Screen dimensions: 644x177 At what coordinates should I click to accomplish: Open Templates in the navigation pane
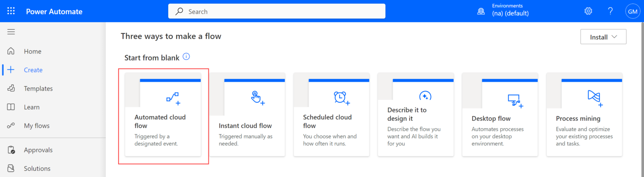click(x=38, y=88)
